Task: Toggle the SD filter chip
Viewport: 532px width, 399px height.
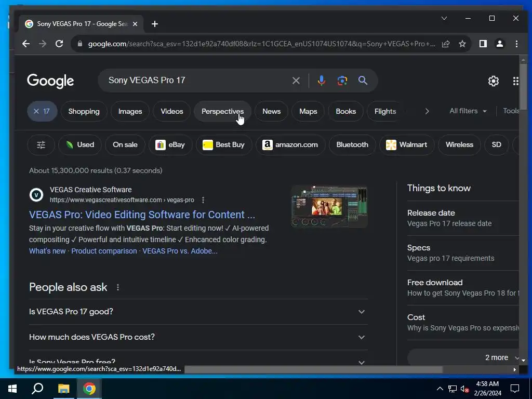Action: [x=496, y=145]
